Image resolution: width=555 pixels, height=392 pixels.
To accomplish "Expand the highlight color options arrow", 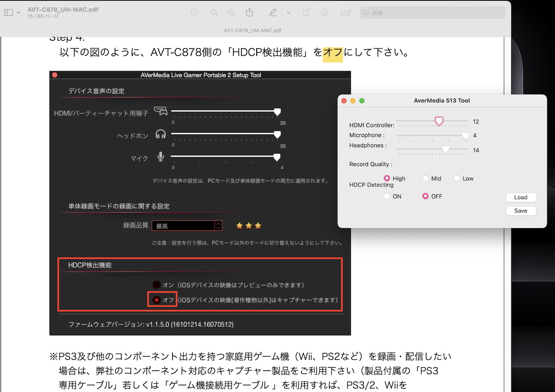I will tap(288, 13).
